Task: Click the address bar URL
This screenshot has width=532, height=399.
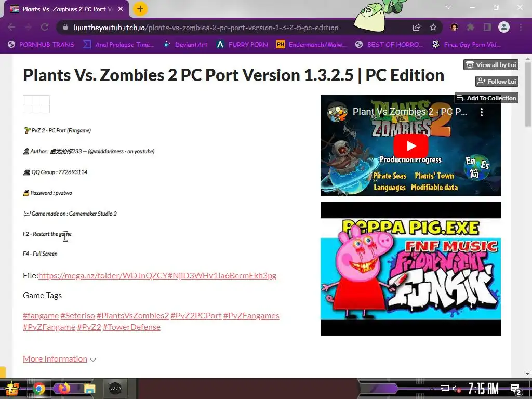Action: click(206, 28)
